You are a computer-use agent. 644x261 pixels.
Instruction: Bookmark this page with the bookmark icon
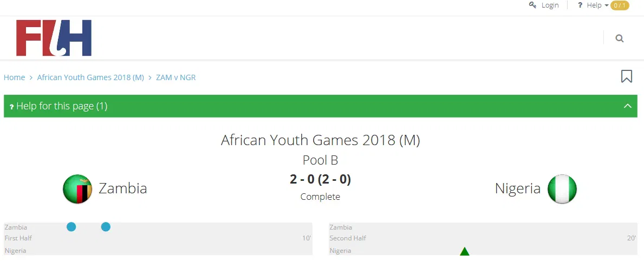(627, 76)
